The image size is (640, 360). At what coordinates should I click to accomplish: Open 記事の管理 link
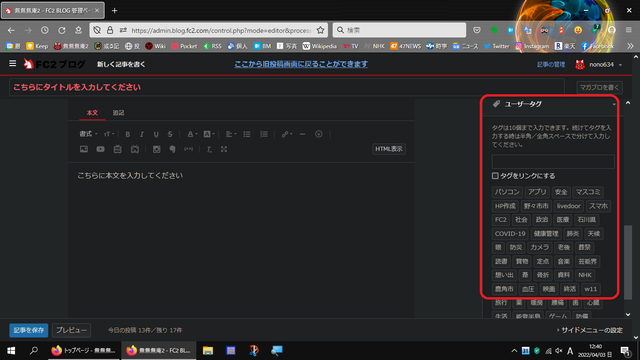click(x=551, y=64)
